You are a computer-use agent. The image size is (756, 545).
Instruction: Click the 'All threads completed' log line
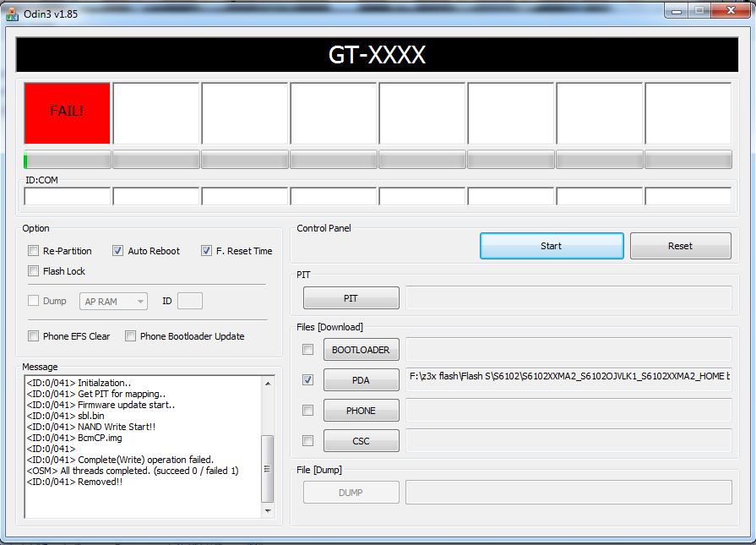[x=133, y=471]
